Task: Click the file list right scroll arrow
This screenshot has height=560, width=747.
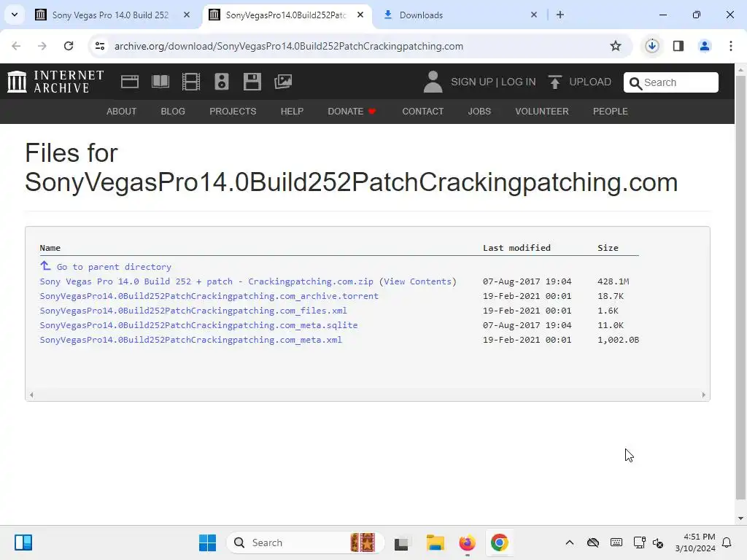Action: pos(704,394)
